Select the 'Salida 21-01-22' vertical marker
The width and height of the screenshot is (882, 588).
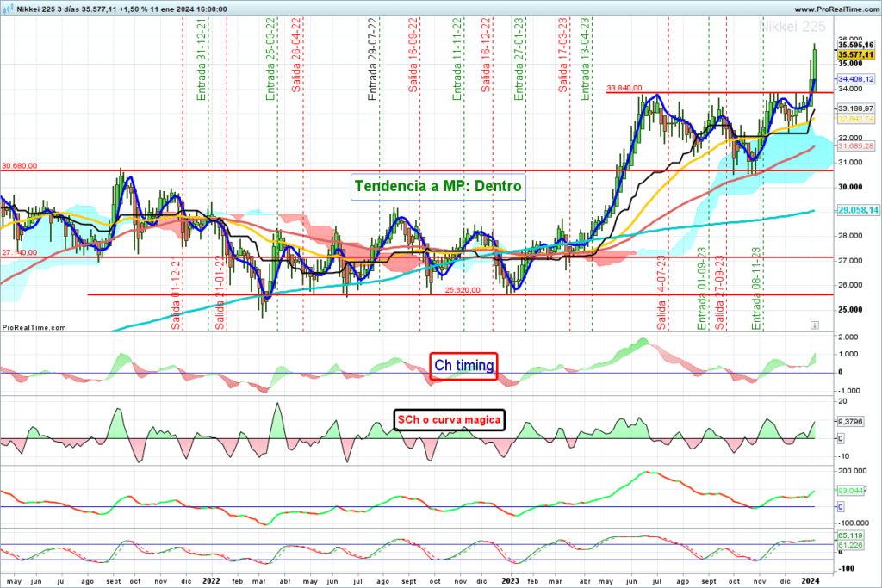point(220,293)
